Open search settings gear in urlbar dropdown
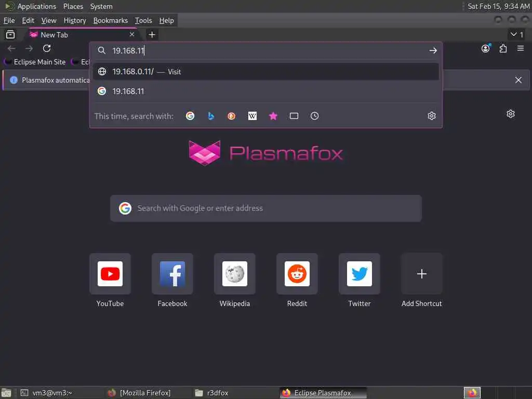 tap(432, 116)
